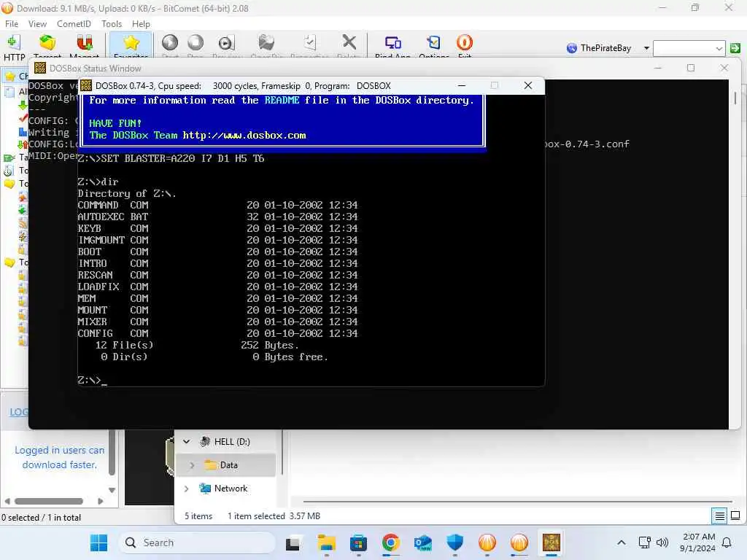Screen dimensions: 747x560
Task: Collapse the HELL (D:) drive node
Action: pyautogui.click(x=187, y=441)
